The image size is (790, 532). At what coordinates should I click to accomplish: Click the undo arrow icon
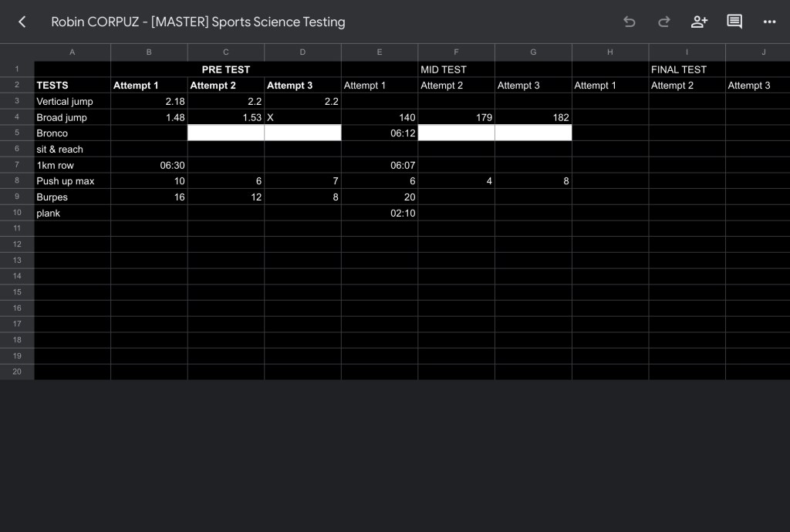coord(629,22)
